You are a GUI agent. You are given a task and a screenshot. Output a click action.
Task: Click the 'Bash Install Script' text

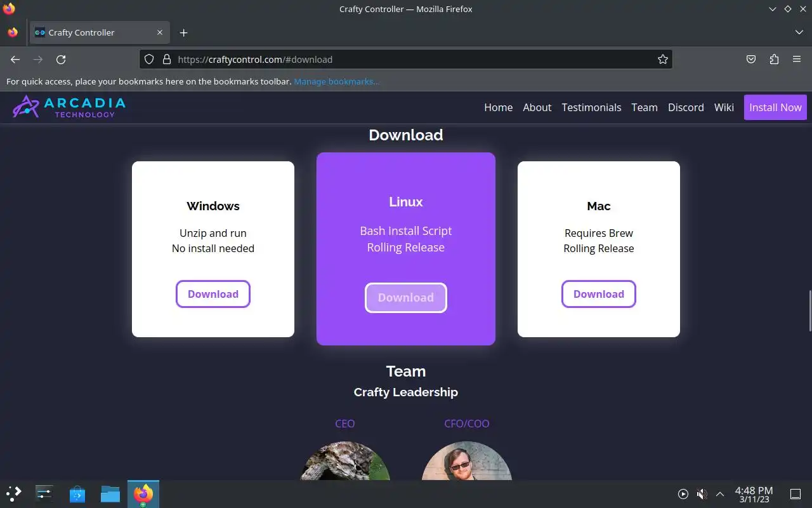click(406, 231)
